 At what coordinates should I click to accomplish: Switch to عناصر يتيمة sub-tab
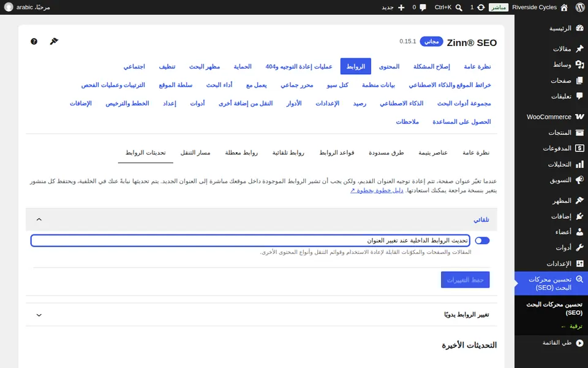(433, 153)
